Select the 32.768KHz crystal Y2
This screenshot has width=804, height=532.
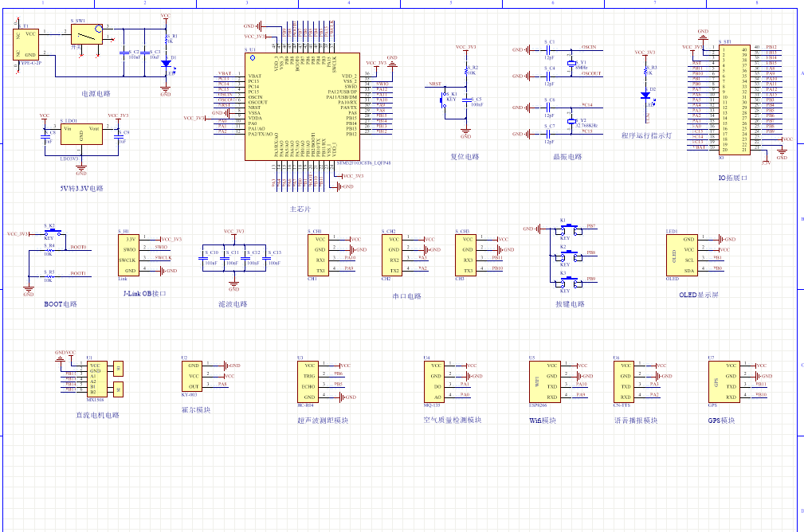(571, 122)
